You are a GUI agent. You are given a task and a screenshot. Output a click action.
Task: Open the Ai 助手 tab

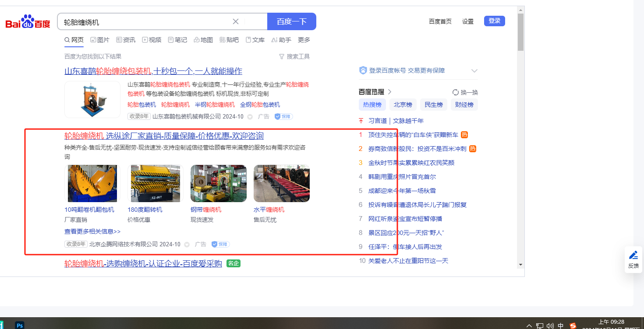coord(281,40)
